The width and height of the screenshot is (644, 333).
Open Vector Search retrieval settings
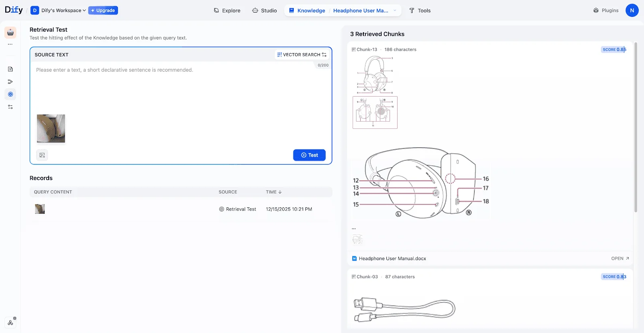coord(302,55)
